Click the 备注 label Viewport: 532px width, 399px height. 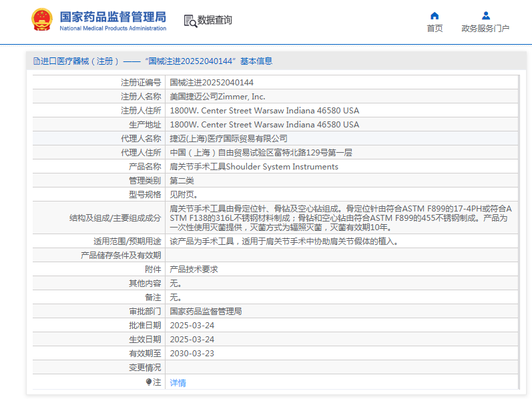pyautogui.click(x=153, y=298)
